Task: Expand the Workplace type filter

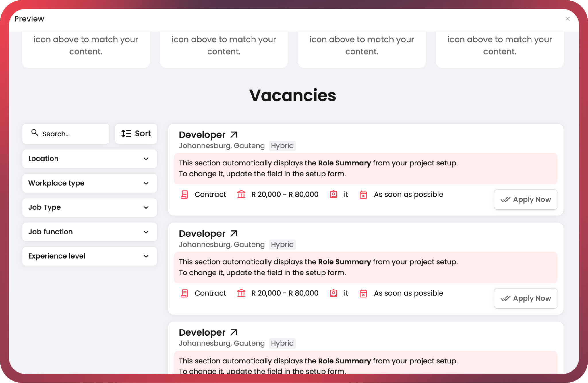Action: click(90, 183)
